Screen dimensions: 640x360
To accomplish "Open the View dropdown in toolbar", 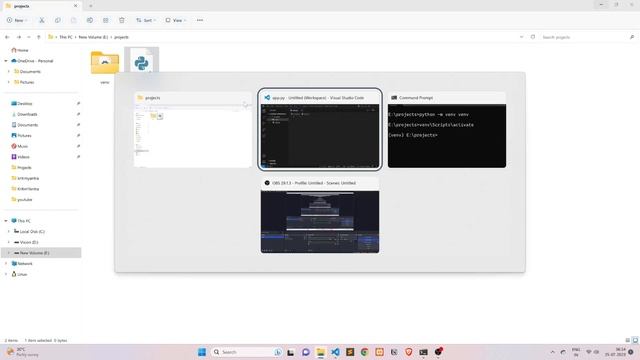I will tap(176, 20).
